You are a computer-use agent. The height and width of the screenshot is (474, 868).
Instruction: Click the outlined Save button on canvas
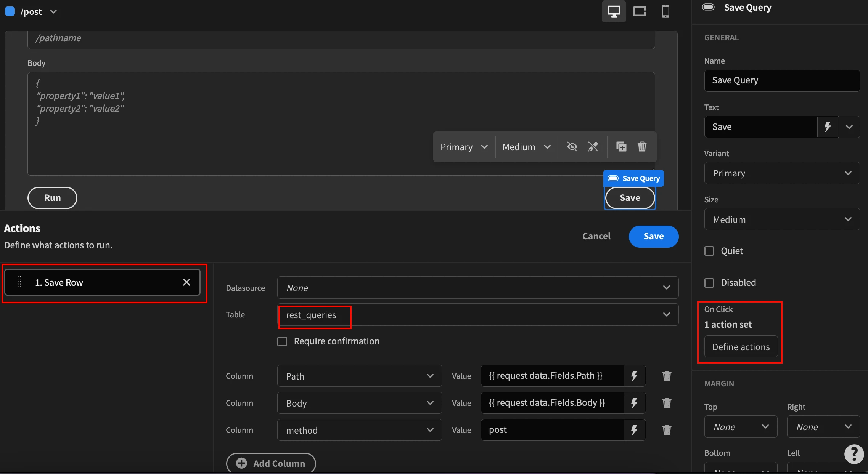coord(630,198)
